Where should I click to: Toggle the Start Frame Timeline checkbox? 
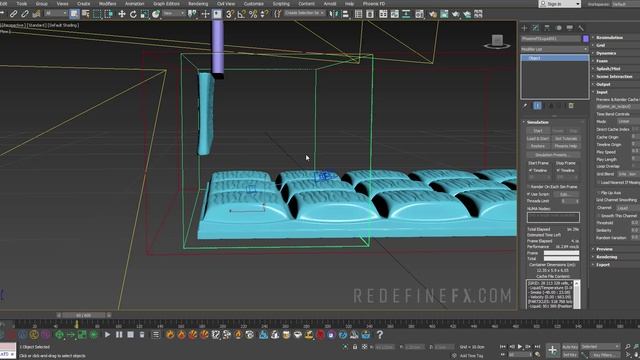coord(531,170)
